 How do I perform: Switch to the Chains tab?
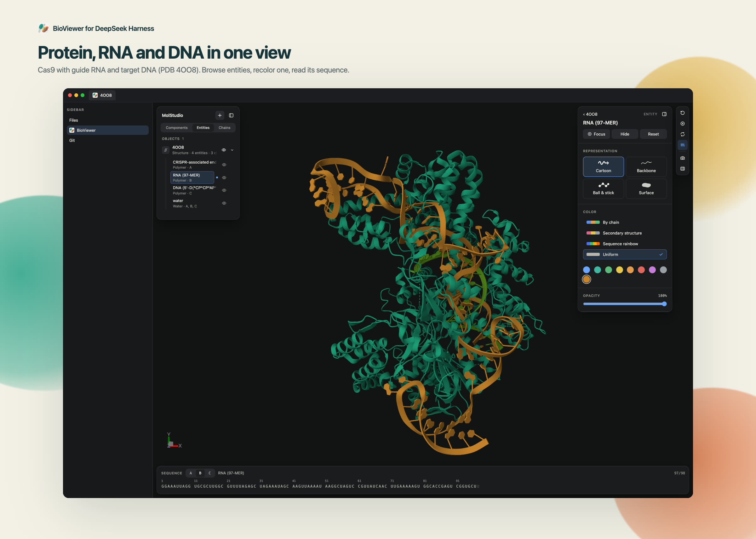(225, 128)
